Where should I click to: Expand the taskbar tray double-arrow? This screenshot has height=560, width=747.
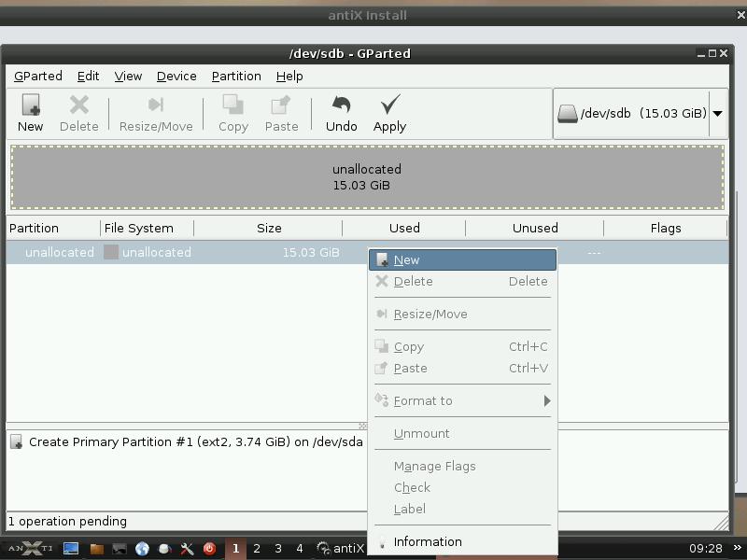pos(738,548)
